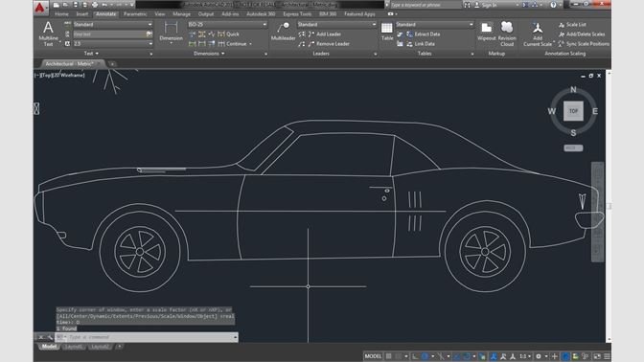This screenshot has width=644, height=362.
Task: Toggle MODEL space button in the status bar
Action: pos(373,356)
